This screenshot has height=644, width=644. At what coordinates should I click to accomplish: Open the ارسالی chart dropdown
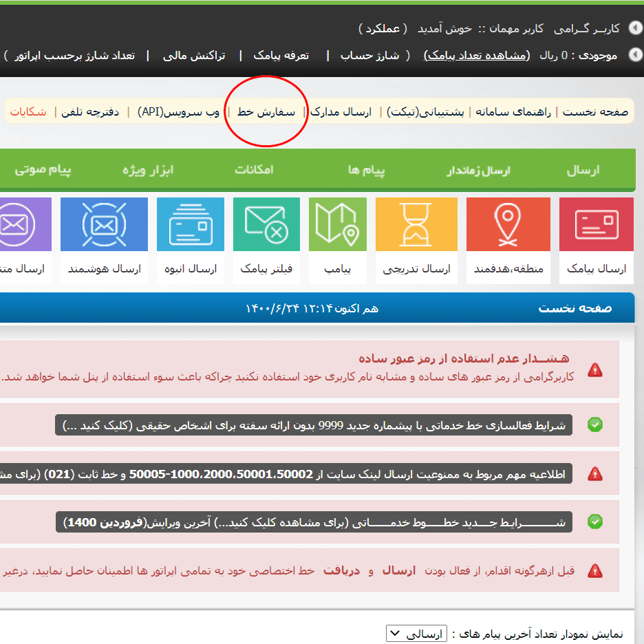tap(416, 634)
